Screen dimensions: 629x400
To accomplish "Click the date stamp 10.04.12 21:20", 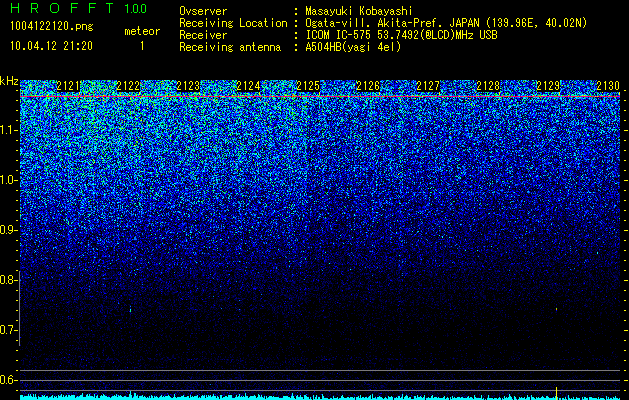I will pyautogui.click(x=51, y=46).
